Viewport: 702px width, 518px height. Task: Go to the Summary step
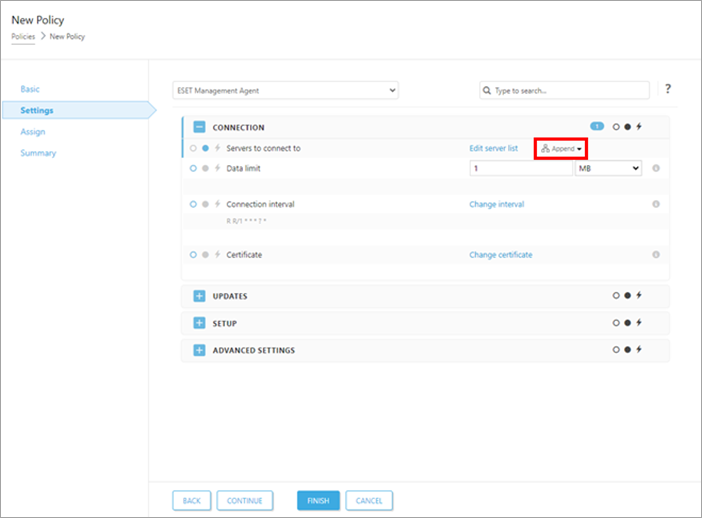coord(38,153)
